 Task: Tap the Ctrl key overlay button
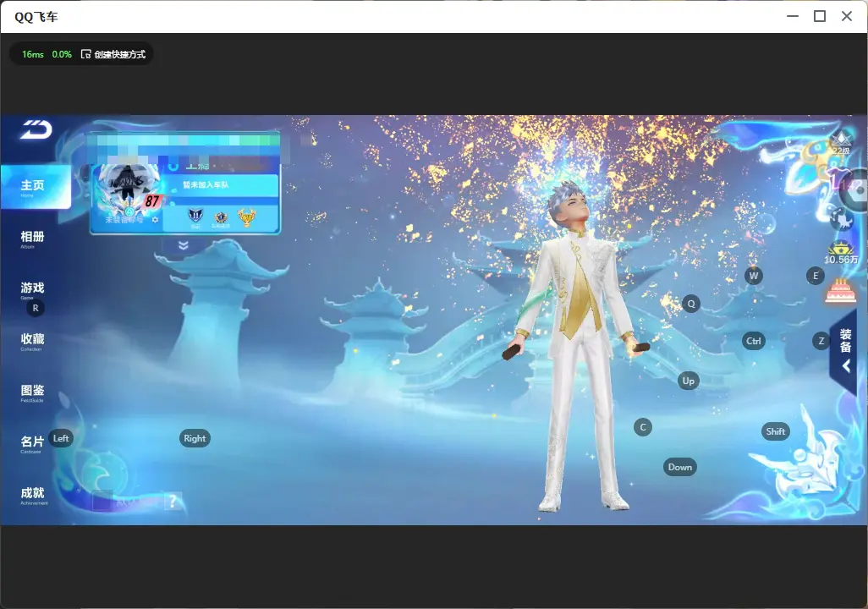coord(754,341)
